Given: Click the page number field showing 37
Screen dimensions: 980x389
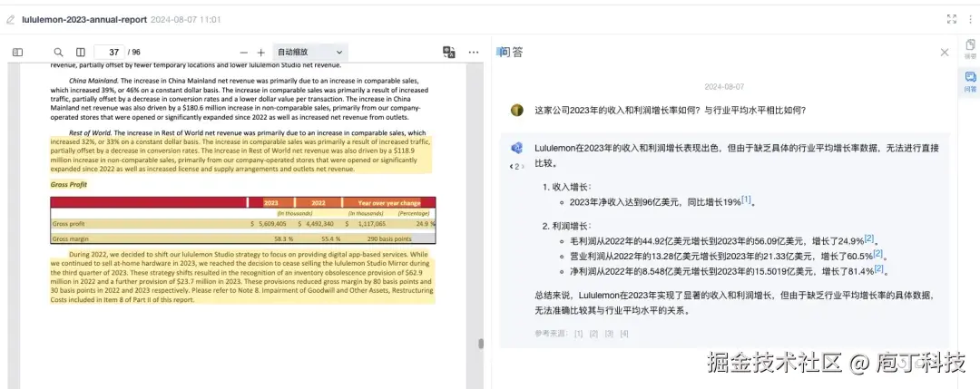Looking at the screenshot, I should coord(109,53).
